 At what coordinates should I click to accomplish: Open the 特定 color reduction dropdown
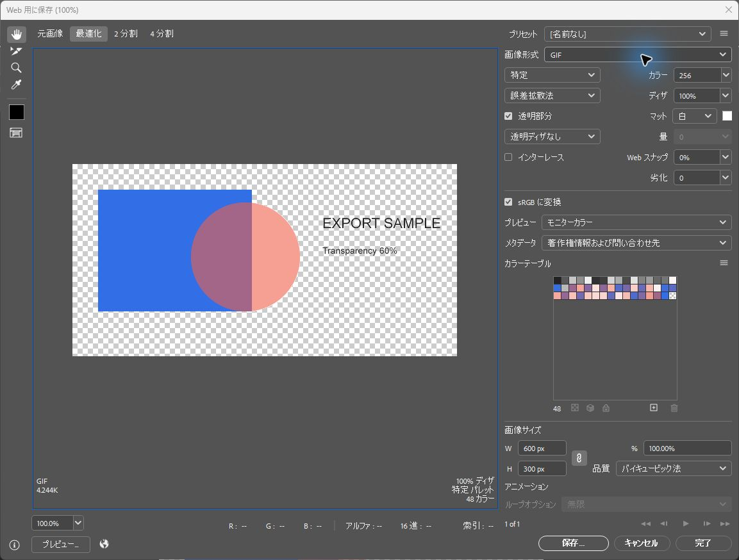pos(552,75)
